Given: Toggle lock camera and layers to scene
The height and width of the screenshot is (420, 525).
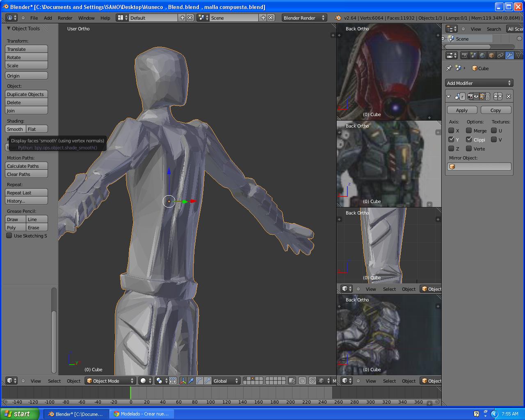Looking at the screenshot, I should tap(292, 381).
